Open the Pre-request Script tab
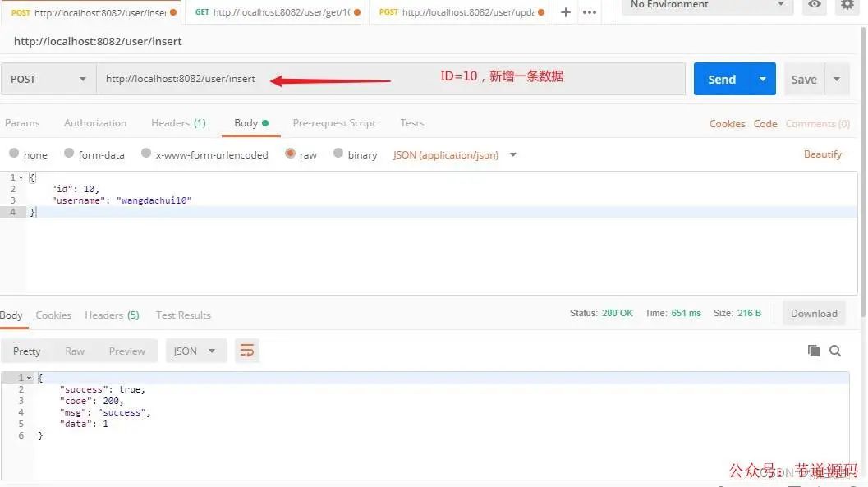 click(334, 123)
